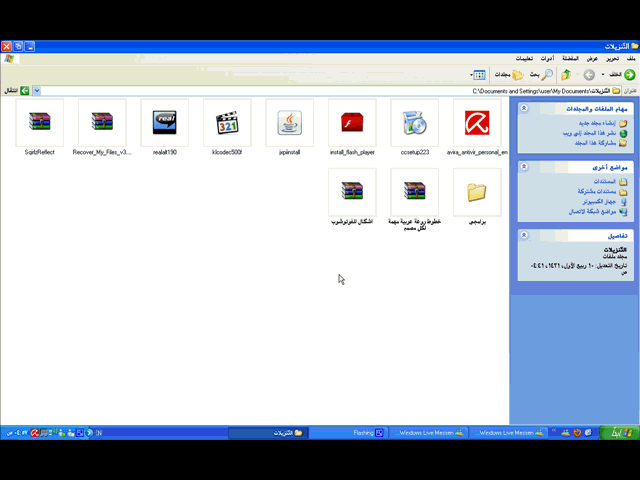Select the install_flash_player file
This screenshot has height=480, width=640.
(x=352, y=122)
